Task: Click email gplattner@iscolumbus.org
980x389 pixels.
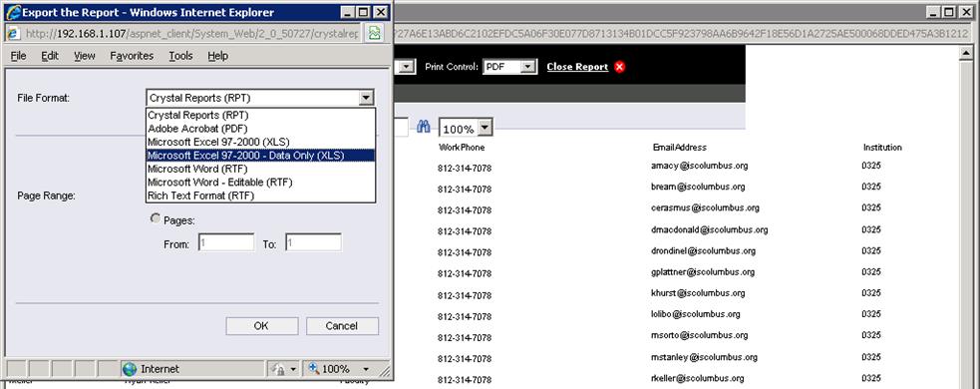Action: click(x=703, y=272)
